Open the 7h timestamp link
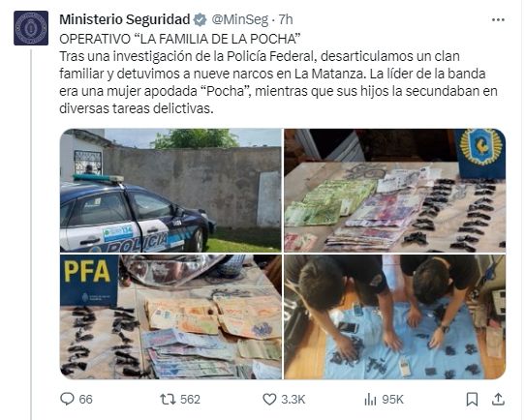The image size is (525, 420). pos(286,19)
